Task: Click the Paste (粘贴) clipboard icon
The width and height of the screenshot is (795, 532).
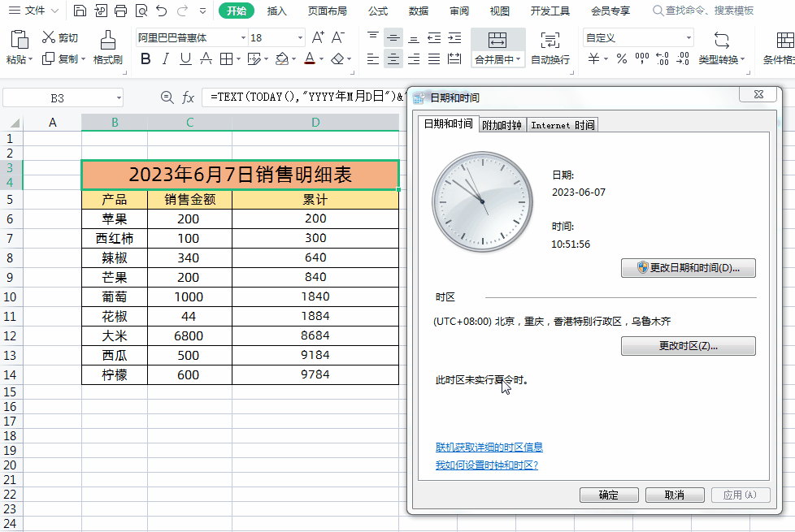Action: click(x=20, y=40)
